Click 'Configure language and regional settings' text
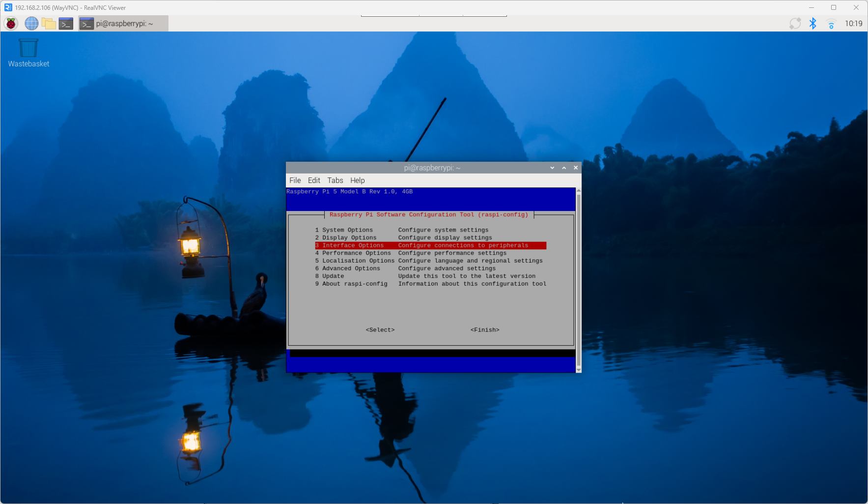868x504 pixels. coord(470,261)
